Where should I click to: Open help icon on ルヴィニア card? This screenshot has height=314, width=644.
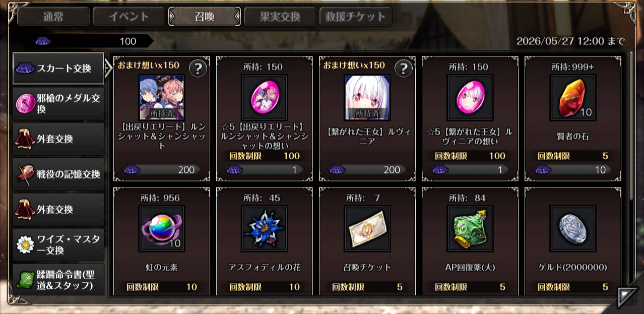(x=404, y=69)
